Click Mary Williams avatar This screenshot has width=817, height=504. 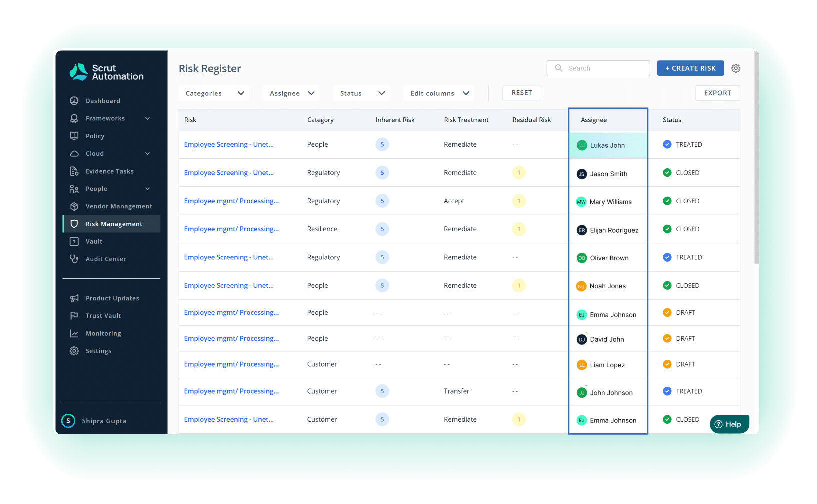581,202
